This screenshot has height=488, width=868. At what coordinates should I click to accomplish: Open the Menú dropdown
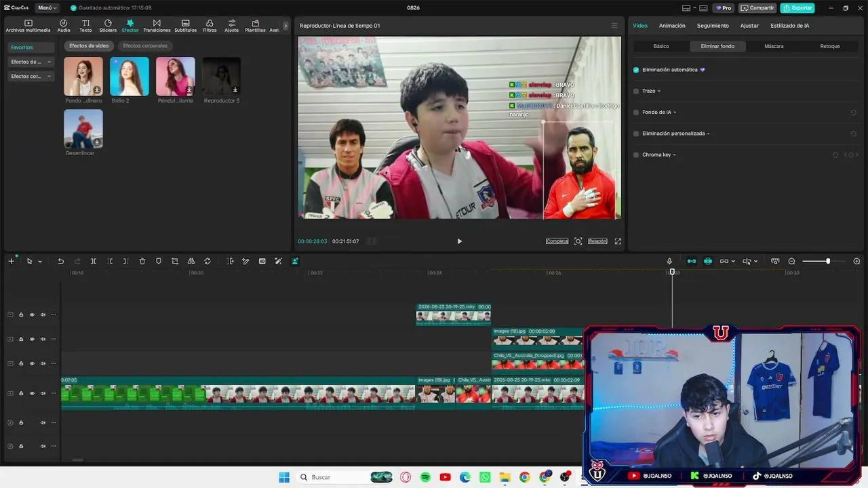[47, 8]
